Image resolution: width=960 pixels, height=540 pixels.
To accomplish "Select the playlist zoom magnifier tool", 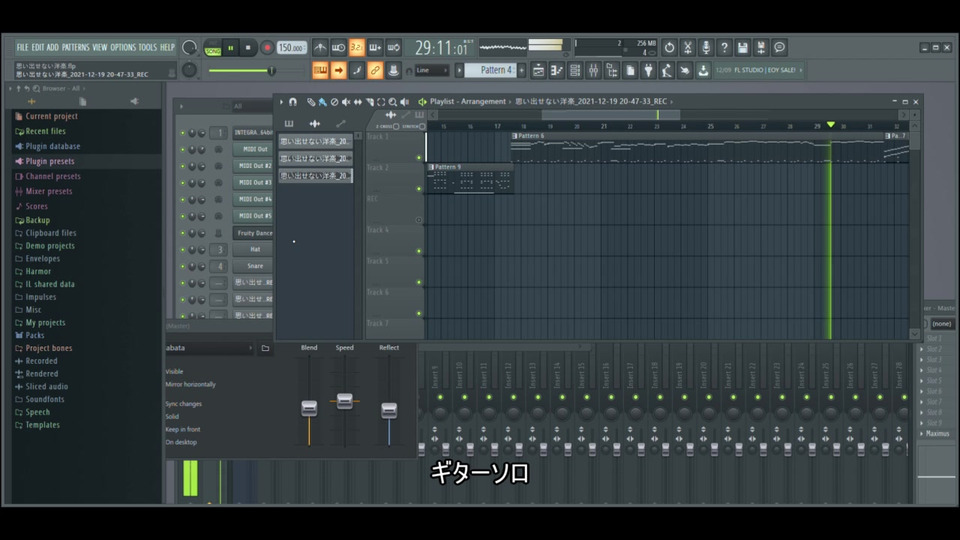I will (x=392, y=102).
